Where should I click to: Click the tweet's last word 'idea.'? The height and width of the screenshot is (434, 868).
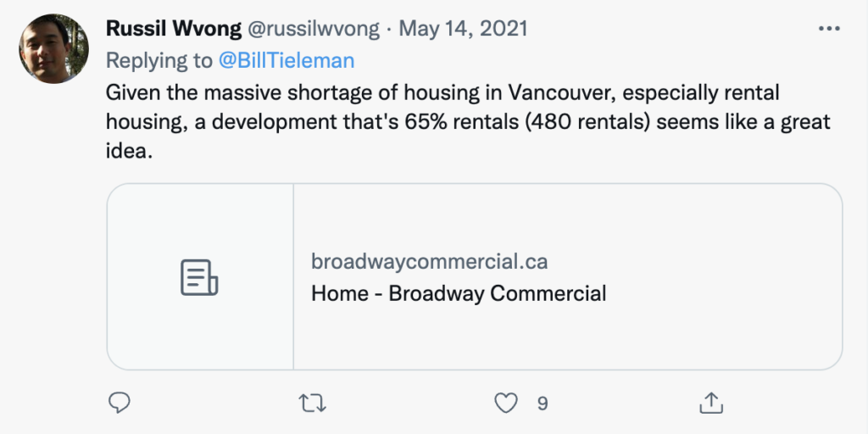(x=129, y=151)
